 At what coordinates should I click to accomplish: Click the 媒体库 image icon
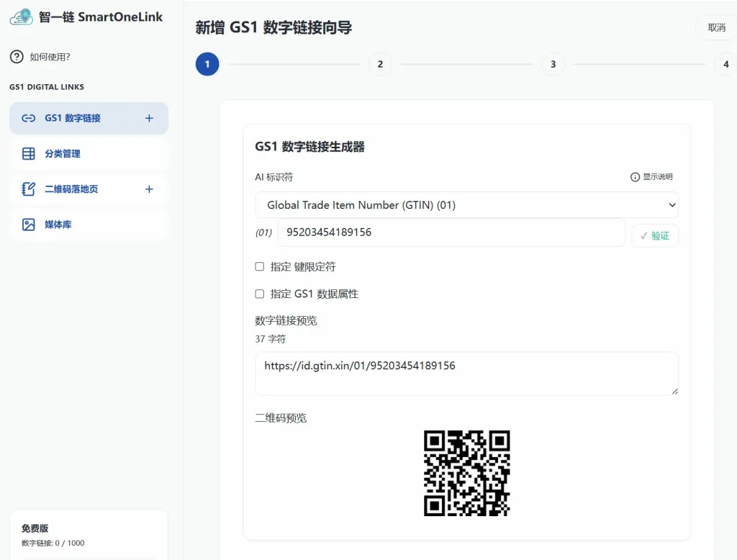coord(29,225)
